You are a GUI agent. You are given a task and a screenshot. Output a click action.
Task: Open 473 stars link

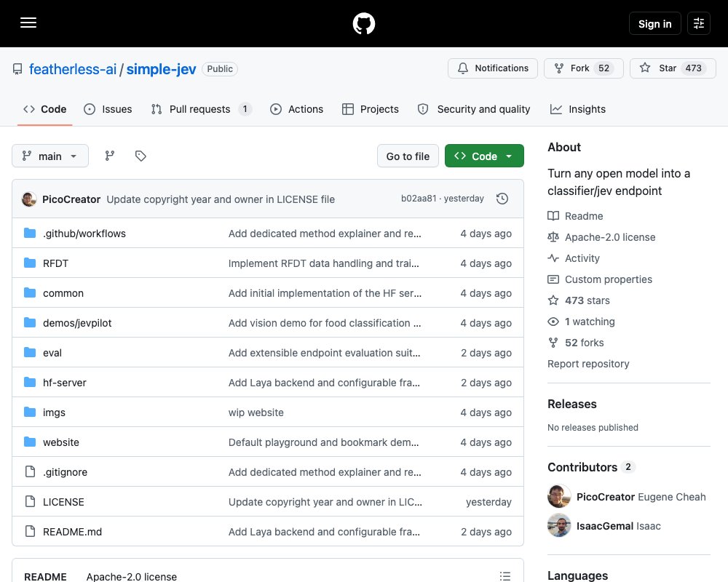[579, 300]
